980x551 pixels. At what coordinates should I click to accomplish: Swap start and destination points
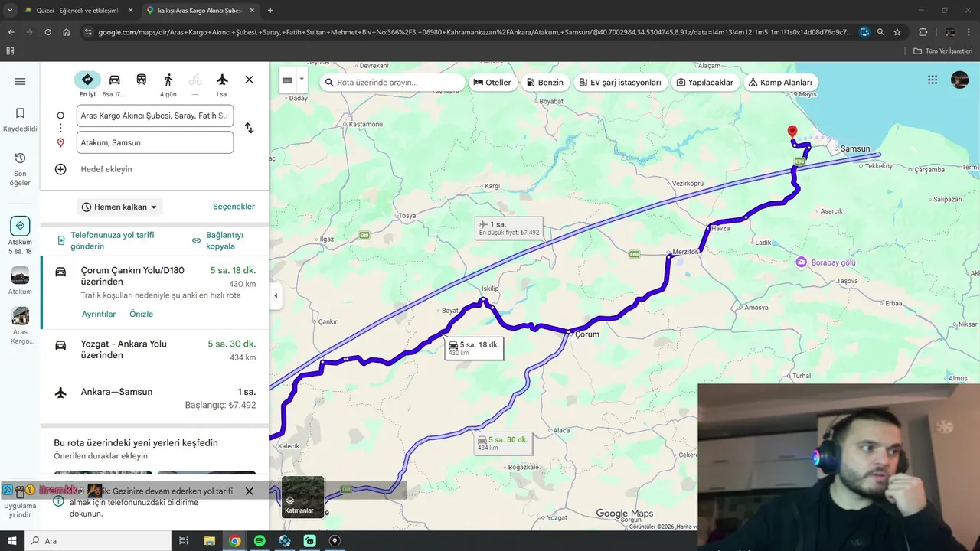(x=249, y=129)
